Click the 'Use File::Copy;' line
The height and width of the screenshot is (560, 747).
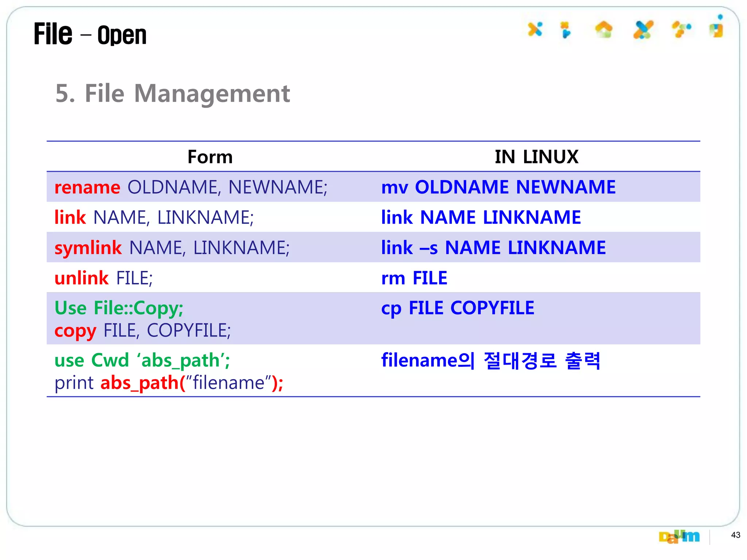pos(119,308)
